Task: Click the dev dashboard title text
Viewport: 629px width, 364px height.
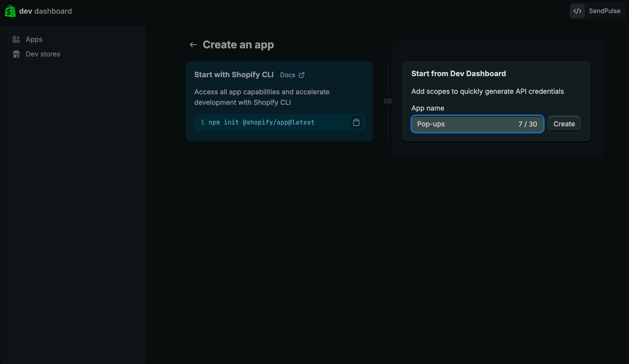Action: [45, 11]
